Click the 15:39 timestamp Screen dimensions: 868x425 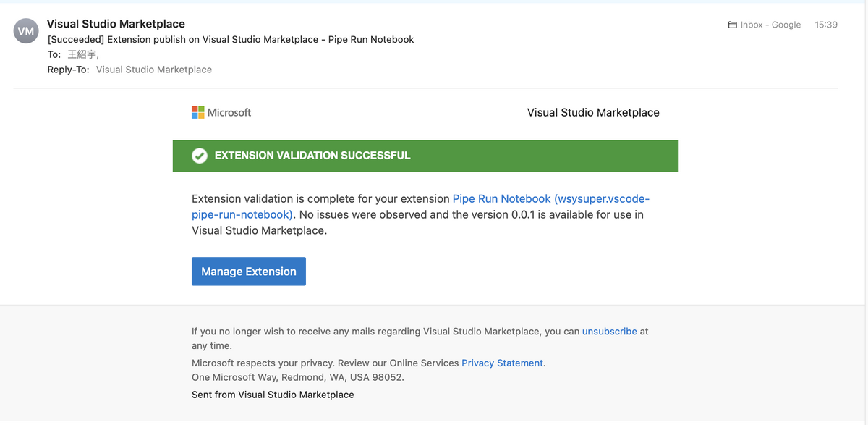click(x=826, y=25)
